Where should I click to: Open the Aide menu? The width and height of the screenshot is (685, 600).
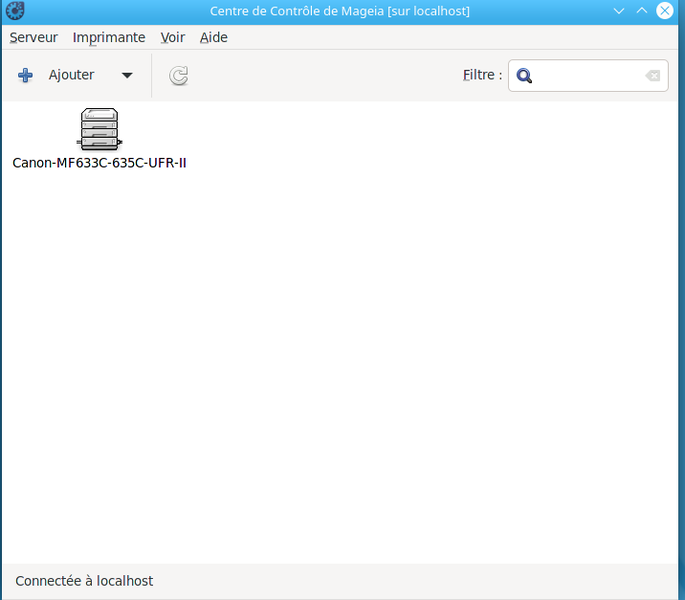click(214, 38)
